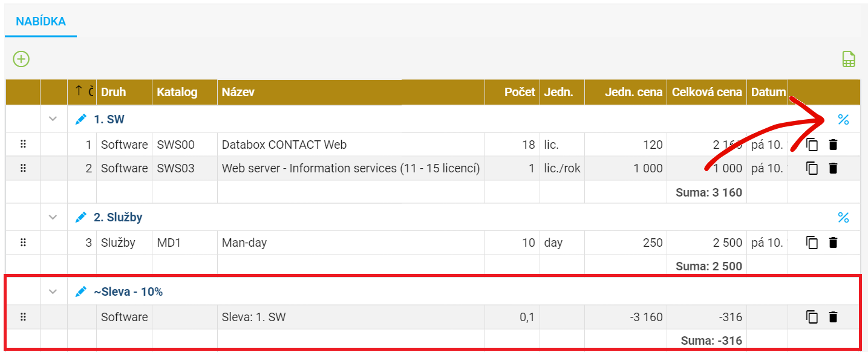
Task: Click the ascending sort arrow column header
Action: point(82,92)
